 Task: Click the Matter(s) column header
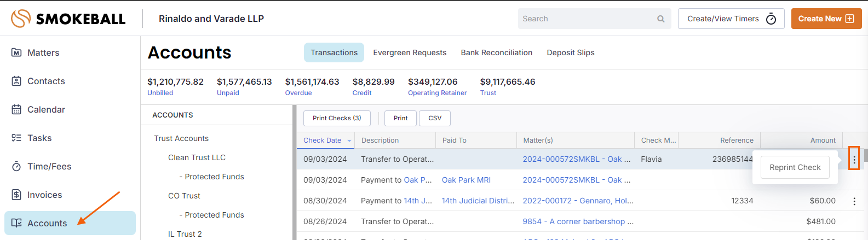pos(576,141)
